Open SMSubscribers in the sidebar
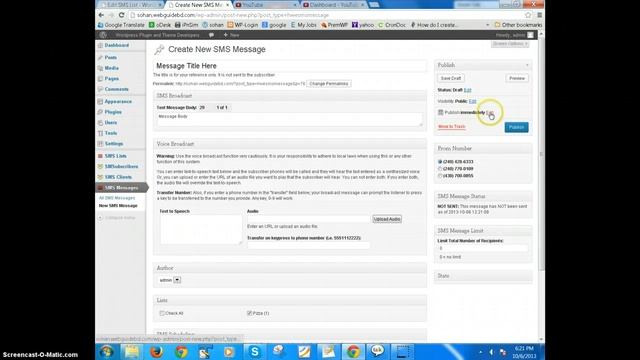Viewport: 640px width, 360px height. (x=121, y=167)
